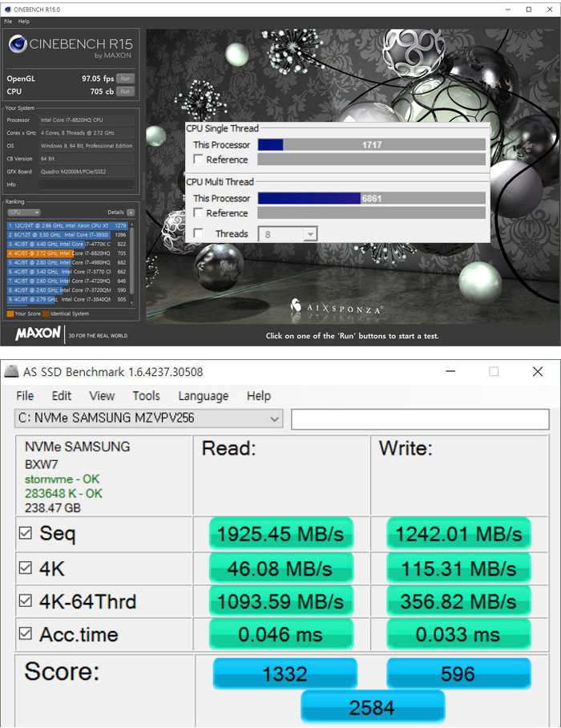Viewport: 561px width, 728px height.
Task: Select ranking row Core i7-3720QM 590
Action: [x=67, y=290]
